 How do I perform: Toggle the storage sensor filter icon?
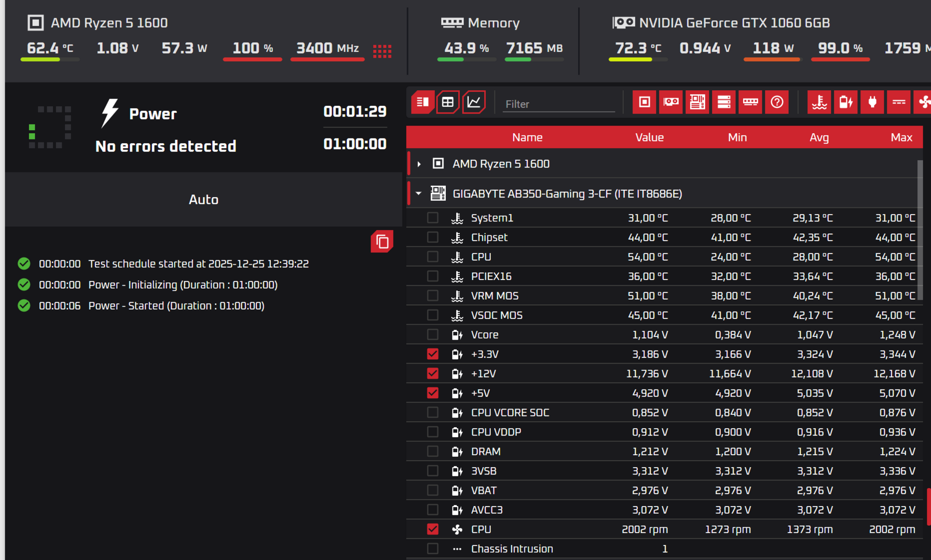click(724, 102)
